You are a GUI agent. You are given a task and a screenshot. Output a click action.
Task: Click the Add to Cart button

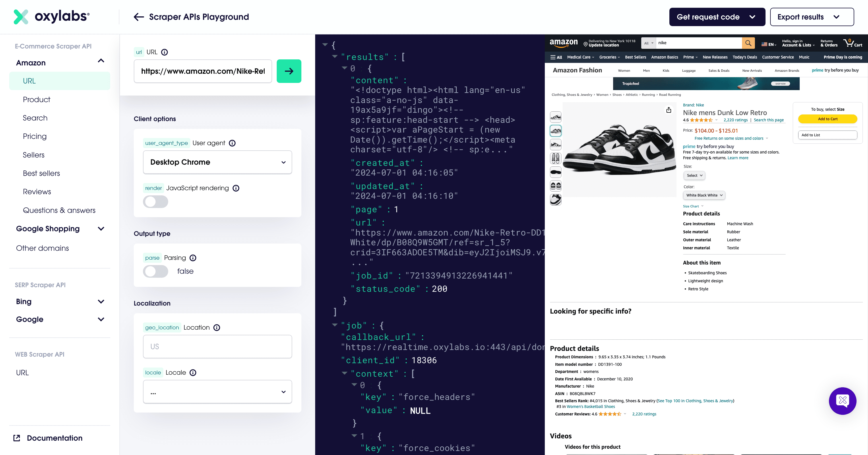(828, 119)
